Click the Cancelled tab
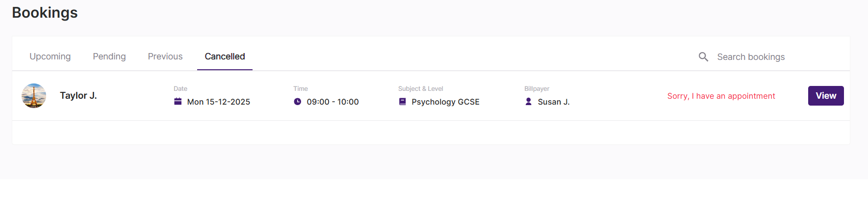This screenshot has width=868, height=222. [225, 56]
